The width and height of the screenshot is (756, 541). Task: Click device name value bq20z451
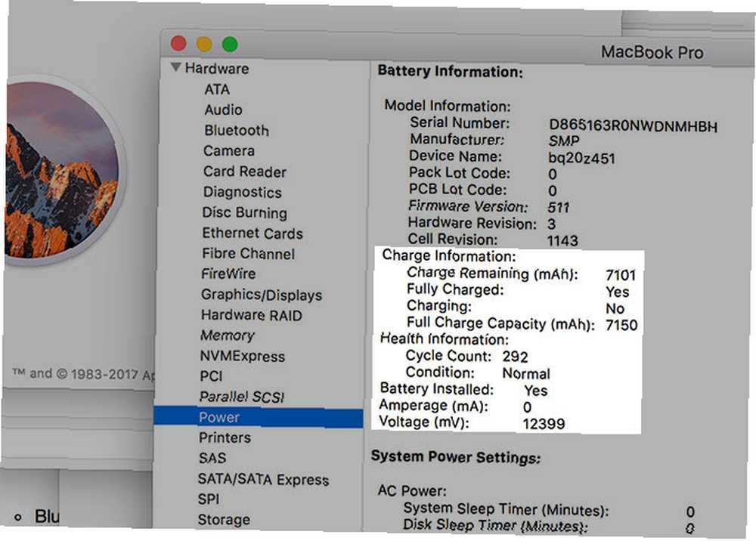pos(581,158)
